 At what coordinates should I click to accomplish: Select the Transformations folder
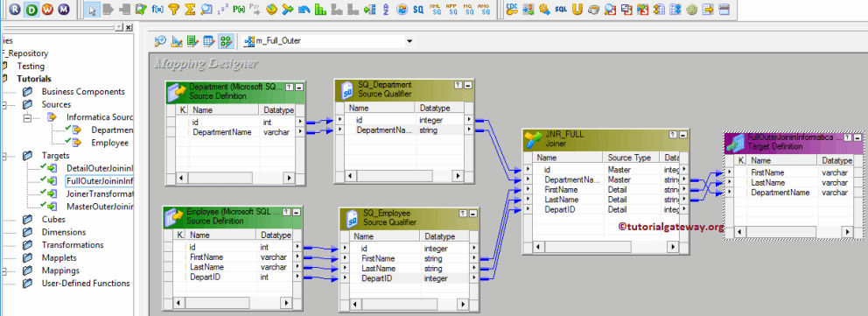coord(73,244)
